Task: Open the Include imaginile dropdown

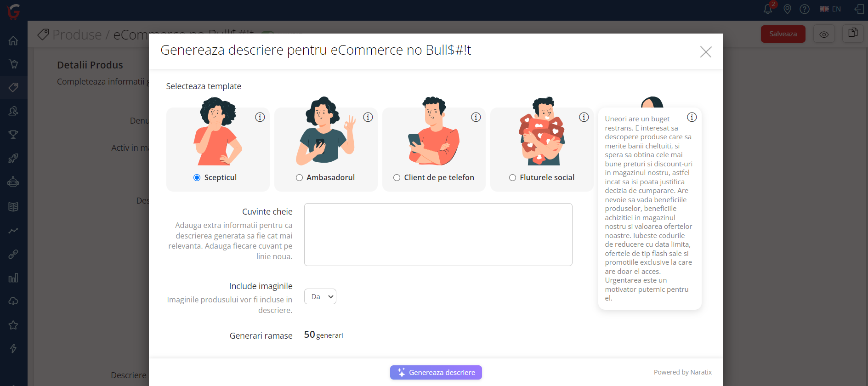Action: (x=320, y=296)
